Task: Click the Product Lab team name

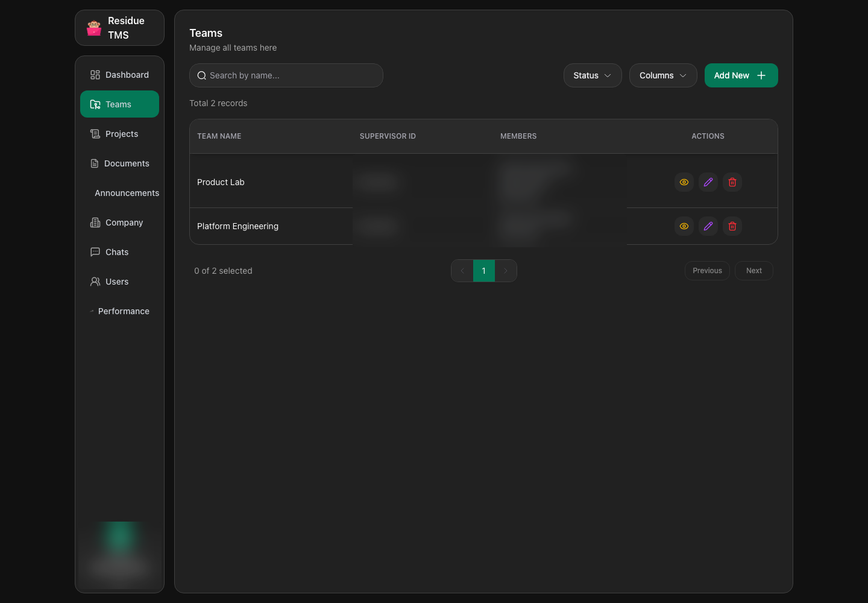Action: [x=221, y=182]
